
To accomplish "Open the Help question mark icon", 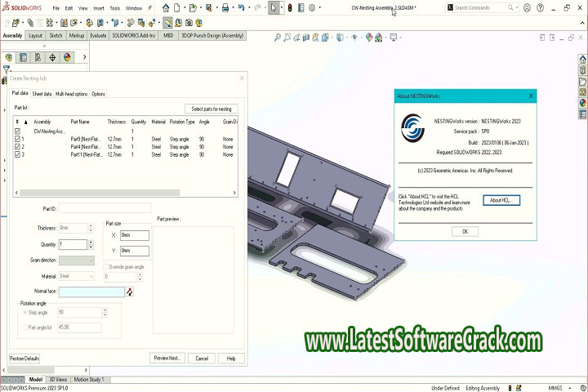I will [x=540, y=7].
